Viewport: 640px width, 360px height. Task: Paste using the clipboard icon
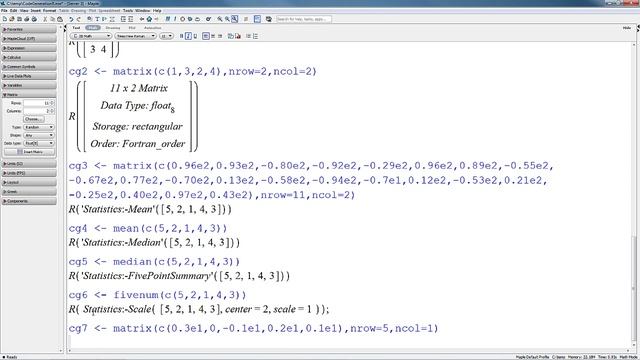click(60, 19)
